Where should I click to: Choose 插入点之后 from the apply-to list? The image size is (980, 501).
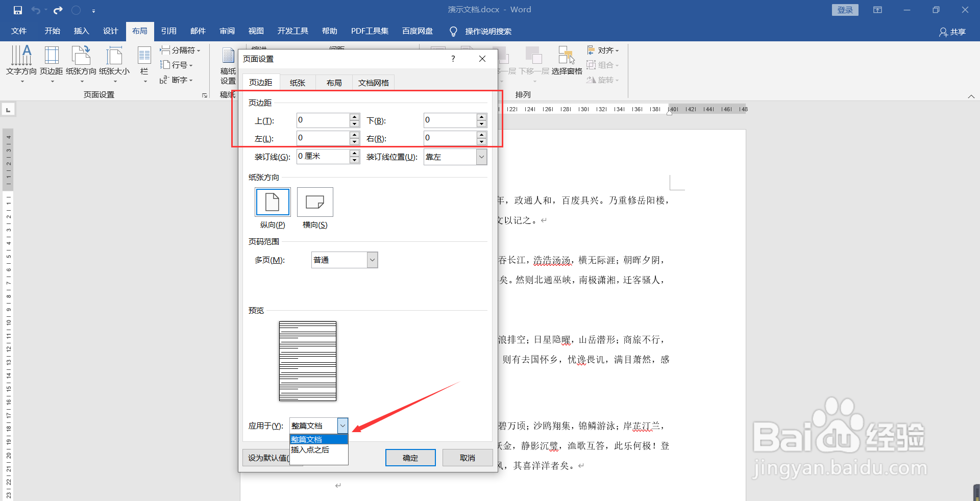point(310,450)
